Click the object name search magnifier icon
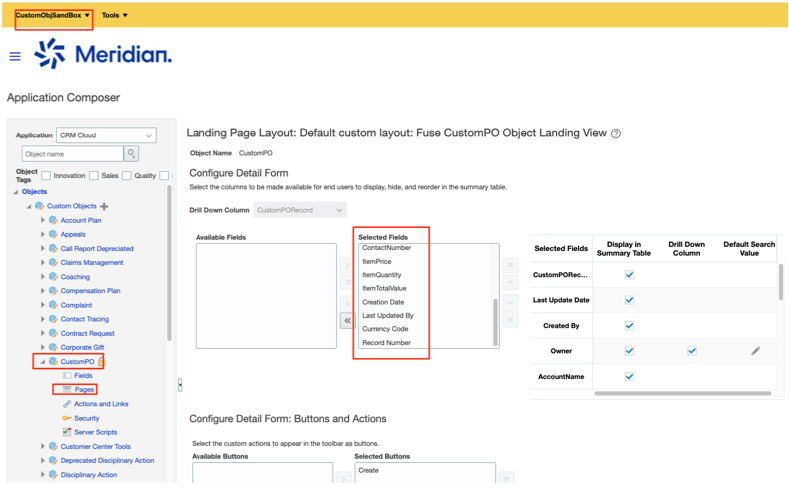 [131, 154]
